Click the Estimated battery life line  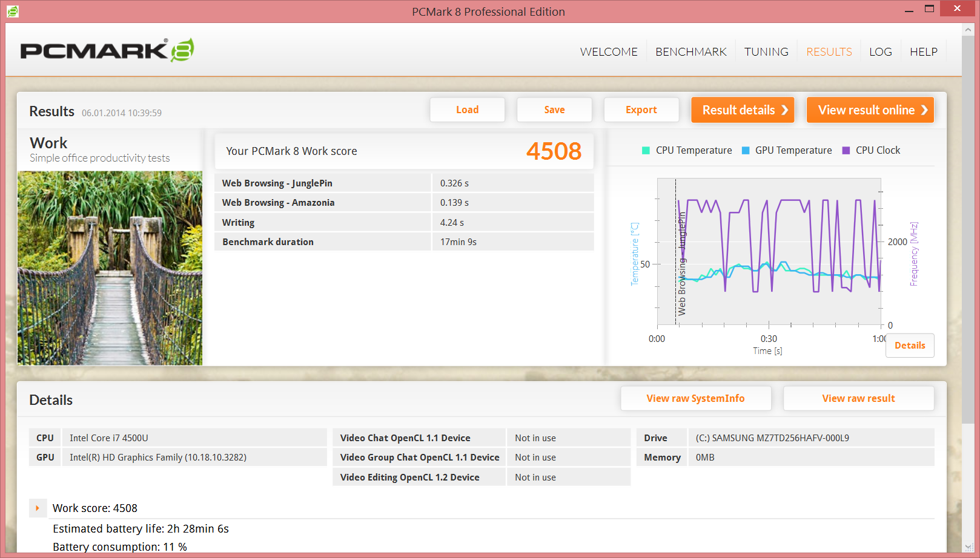[x=141, y=528]
